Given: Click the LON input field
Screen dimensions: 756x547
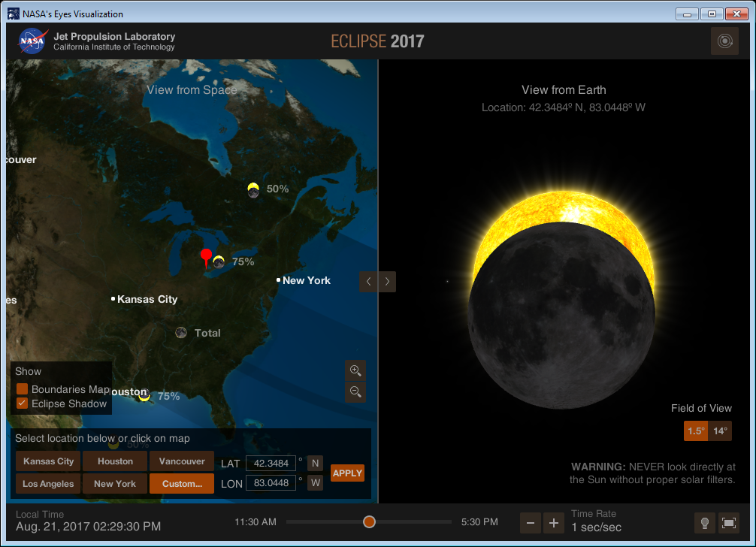Looking at the screenshot, I should pyautogui.click(x=271, y=483).
